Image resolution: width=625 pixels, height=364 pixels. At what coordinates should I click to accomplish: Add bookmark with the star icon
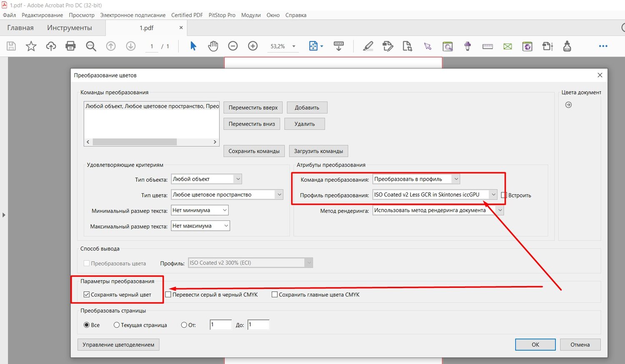[x=31, y=46]
